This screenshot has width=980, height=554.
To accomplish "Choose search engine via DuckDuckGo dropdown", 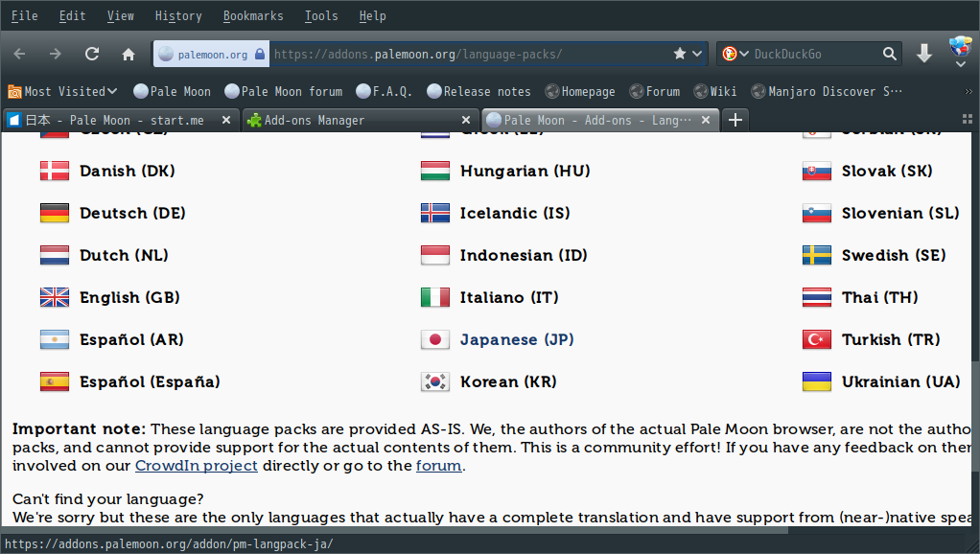I will 735,54.
